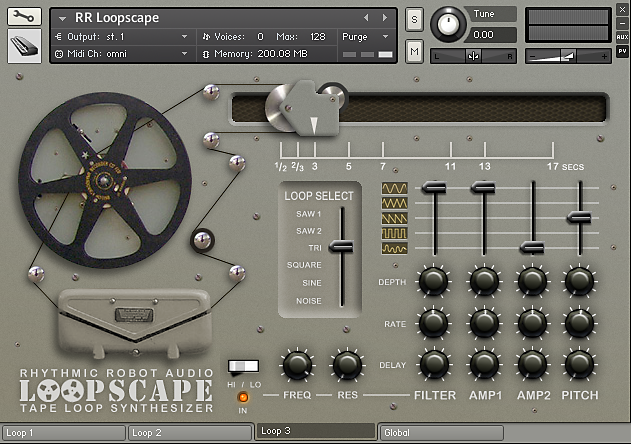Minimize instrument view with minus button

pos(622,23)
